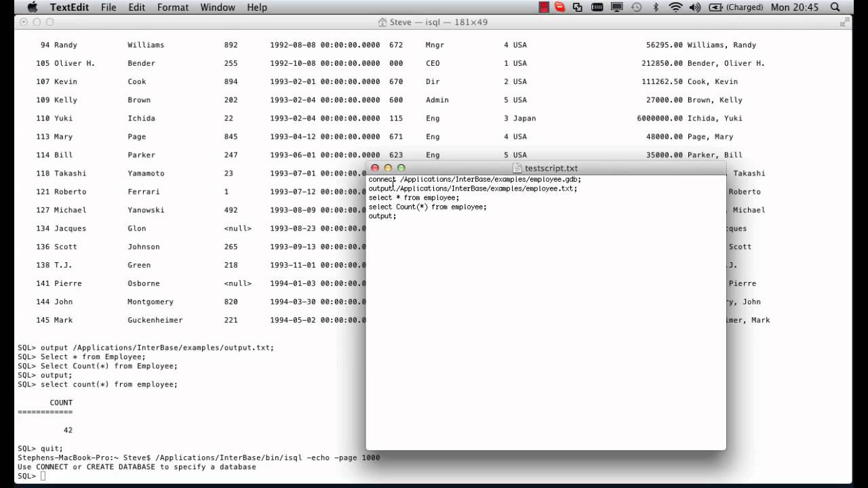Open the Window menu
This screenshot has width=868, height=488.
click(218, 7)
